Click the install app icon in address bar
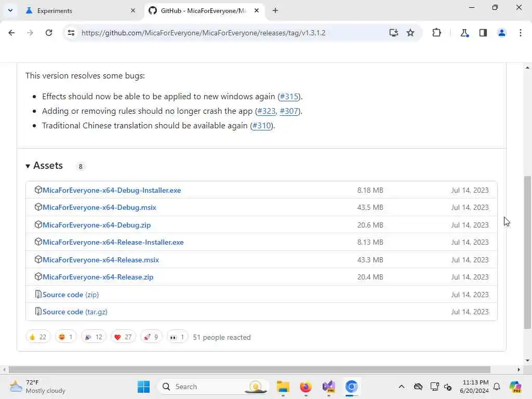Screen dimensions: 532x399 click(x=394, y=33)
